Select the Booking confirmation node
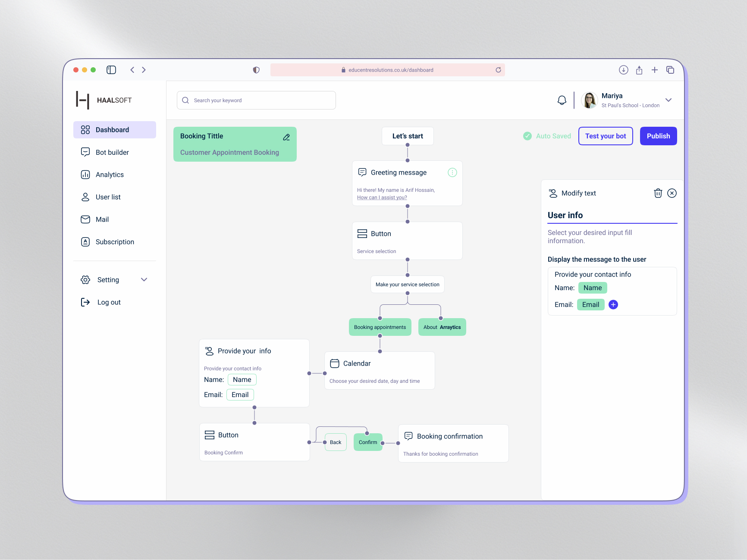Image resolution: width=747 pixels, height=560 pixels. click(453, 444)
